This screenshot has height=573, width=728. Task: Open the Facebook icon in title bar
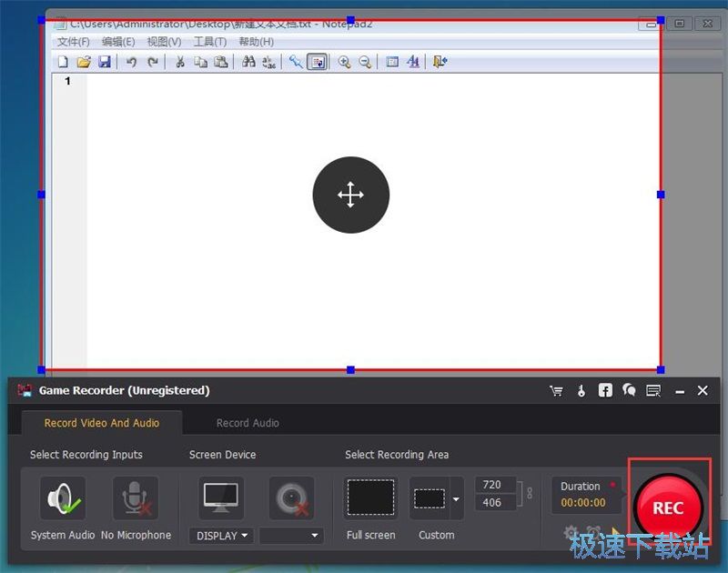605,390
